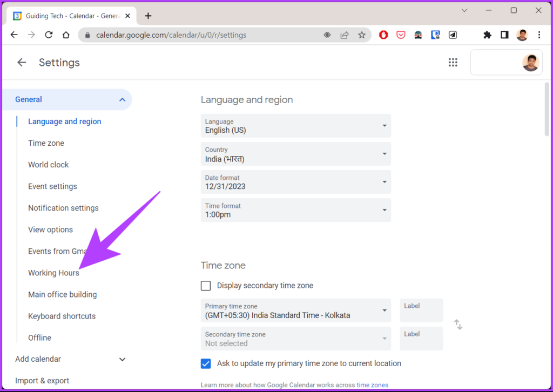
Task: Click the primary time zone Label field
Action: [421, 310]
